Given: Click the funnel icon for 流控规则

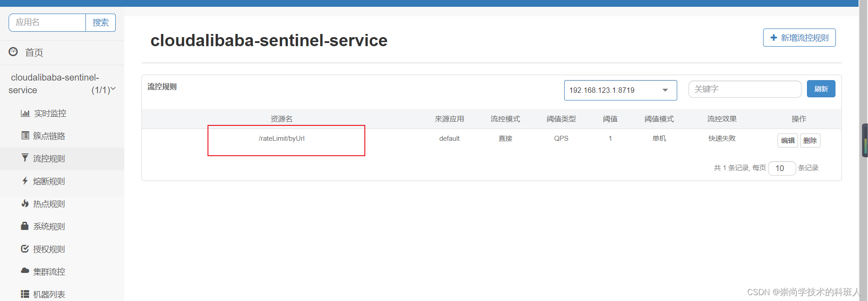Looking at the screenshot, I should click(25, 158).
